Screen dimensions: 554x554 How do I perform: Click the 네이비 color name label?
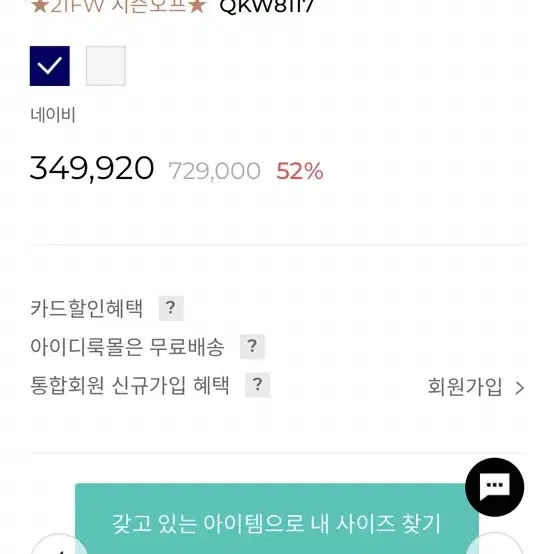(53, 115)
